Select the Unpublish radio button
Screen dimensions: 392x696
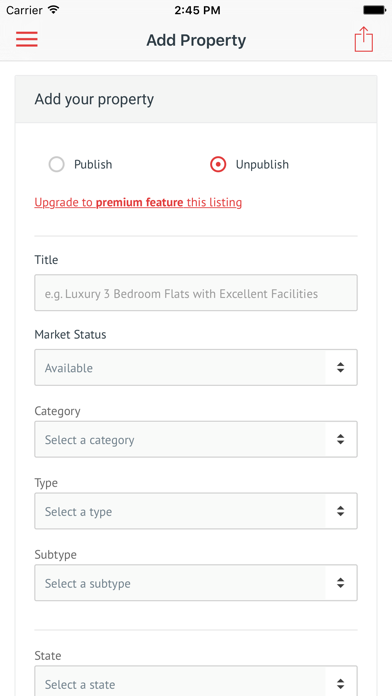coord(218,164)
